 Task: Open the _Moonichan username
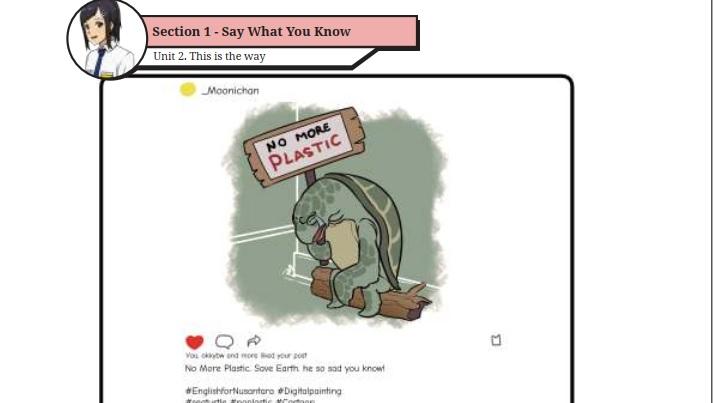(x=231, y=91)
